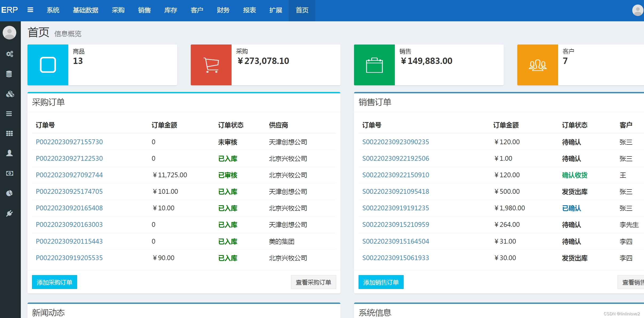Click the ERP logo
644x318 pixels.
click(10, 10)
